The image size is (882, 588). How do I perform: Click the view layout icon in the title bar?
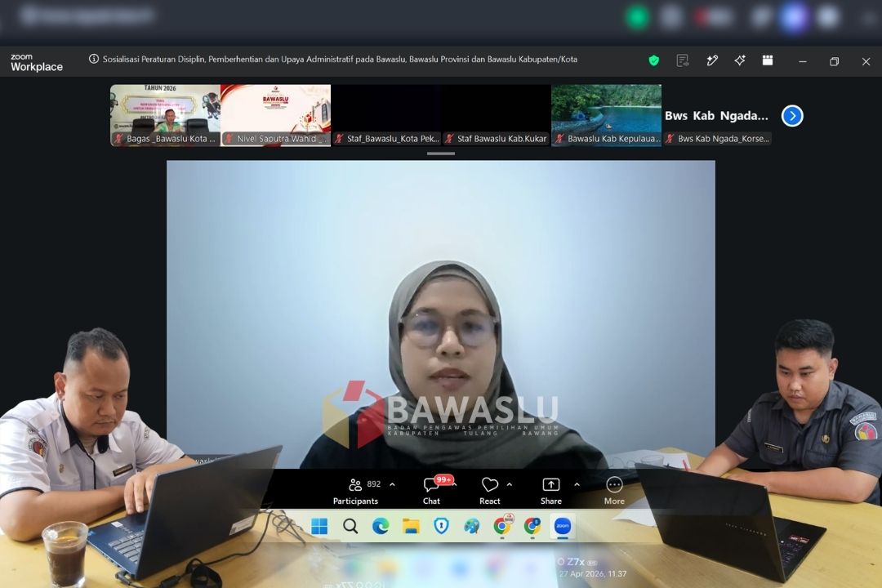[x=767, y=60]
